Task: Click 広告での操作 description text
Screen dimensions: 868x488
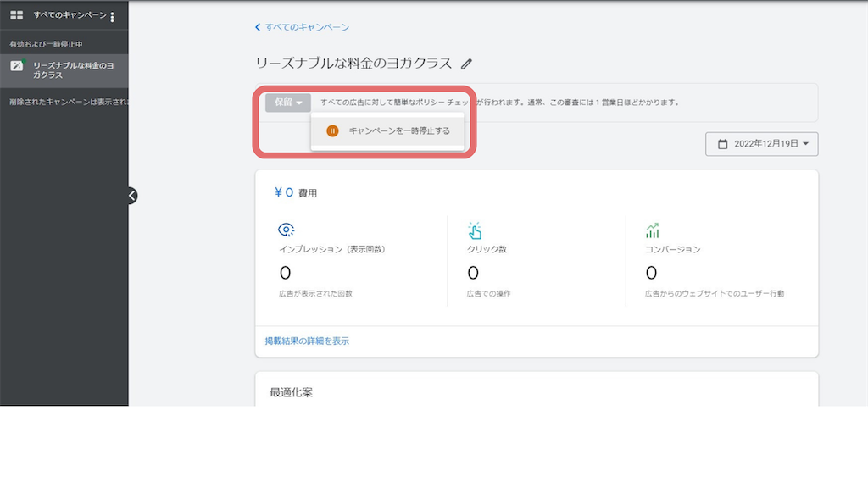Action: pyautogui.click(x=488, y=294)
